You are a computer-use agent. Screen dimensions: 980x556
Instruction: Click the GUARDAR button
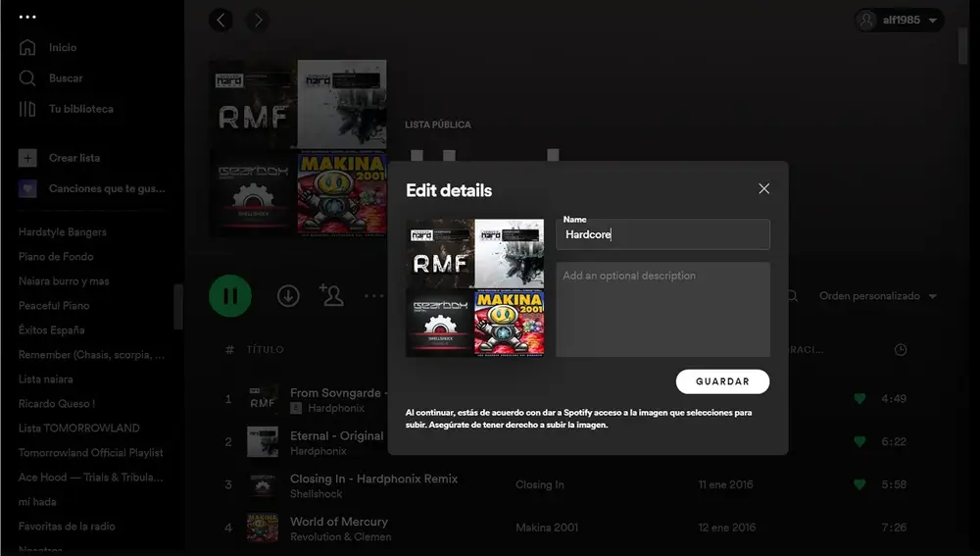pyautogui.click(x=722, y=381)
